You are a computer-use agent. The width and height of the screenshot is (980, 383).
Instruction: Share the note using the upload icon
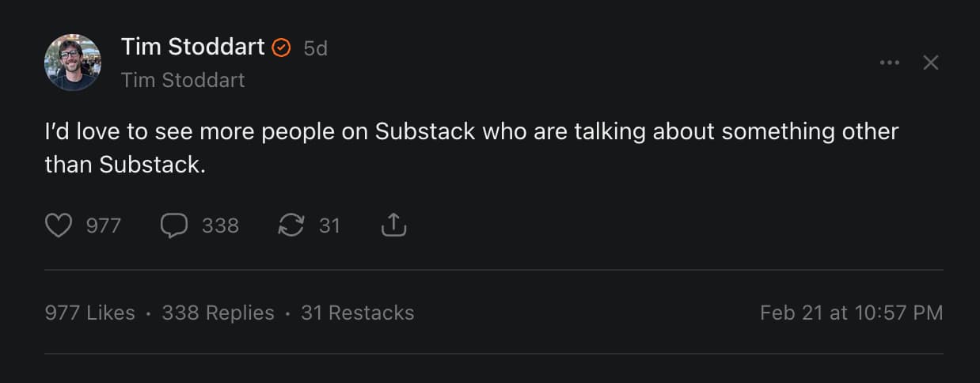point(393,226)
